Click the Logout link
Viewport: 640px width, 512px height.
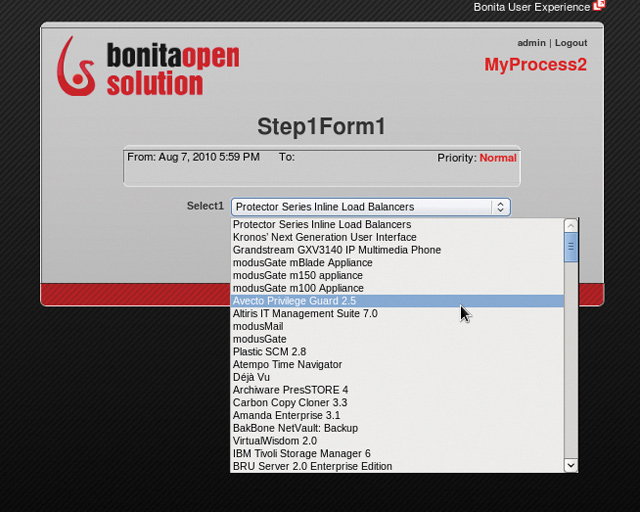coord(571,43)
